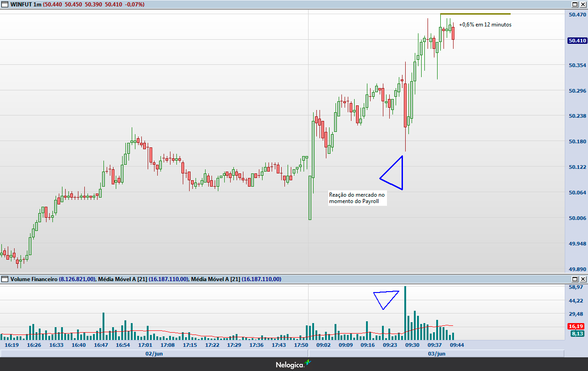Screen dimensions: 588x371
Task: Close the WINFUT 1m chart panel
Action: click(583, 4)
